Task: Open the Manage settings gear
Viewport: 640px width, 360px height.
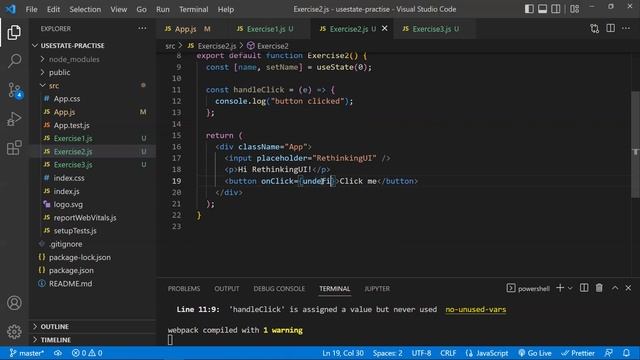Action: tap(14, 331)
